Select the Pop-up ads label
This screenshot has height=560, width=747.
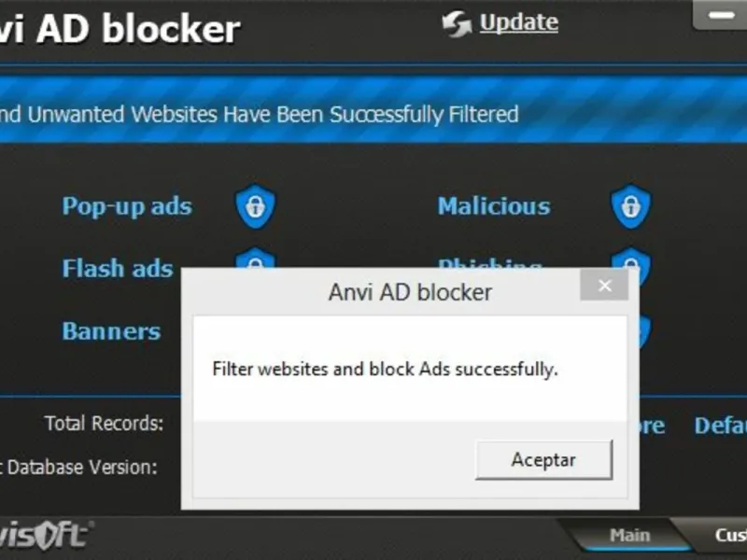pyautogui.click(x=127, y=206)
